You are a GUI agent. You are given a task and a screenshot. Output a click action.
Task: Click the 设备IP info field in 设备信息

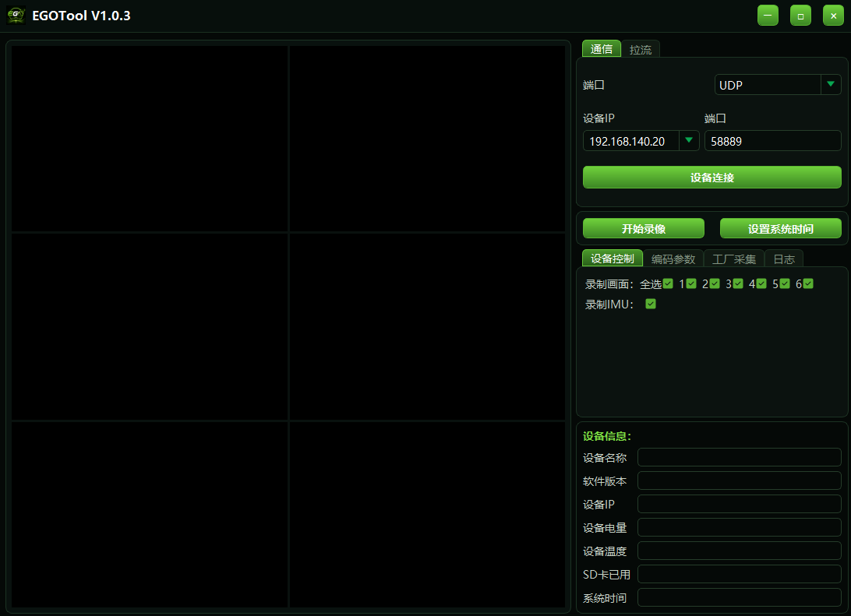click(x=740, y=504)
